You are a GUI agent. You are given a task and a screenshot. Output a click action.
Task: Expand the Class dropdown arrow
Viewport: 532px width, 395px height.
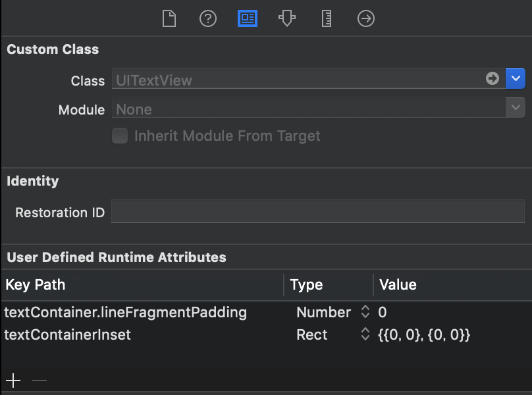(x=515, y=79)
